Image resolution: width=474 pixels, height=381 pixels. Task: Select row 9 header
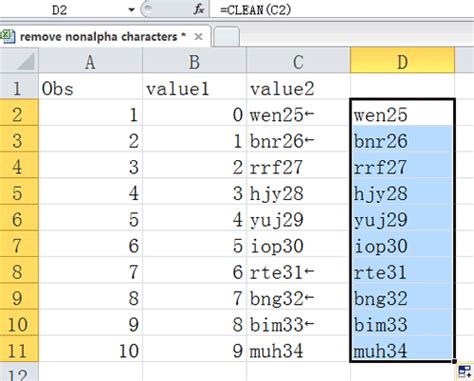click(19, 297)
